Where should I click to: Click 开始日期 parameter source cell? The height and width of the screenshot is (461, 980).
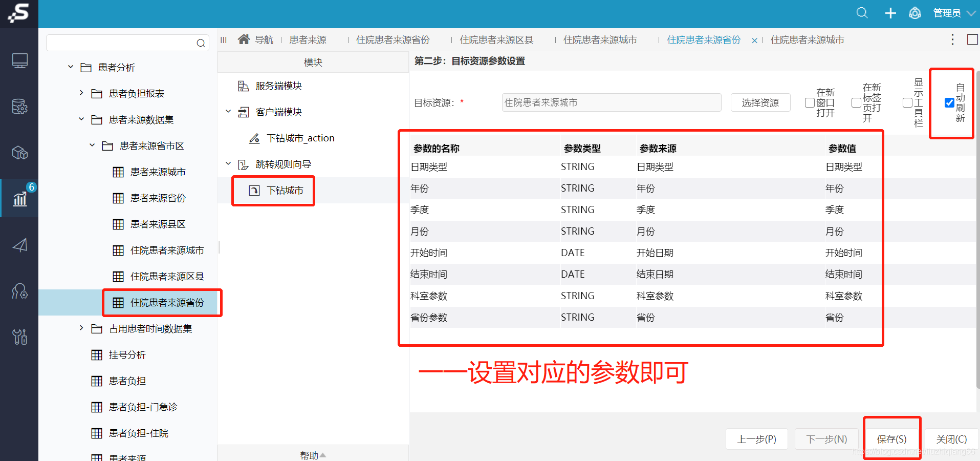(655, 253)
